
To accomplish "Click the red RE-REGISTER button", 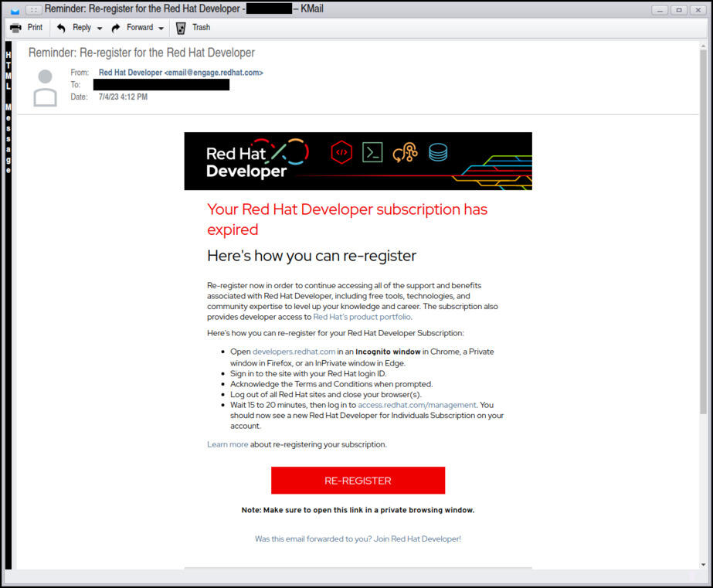I will click(358, 481).
